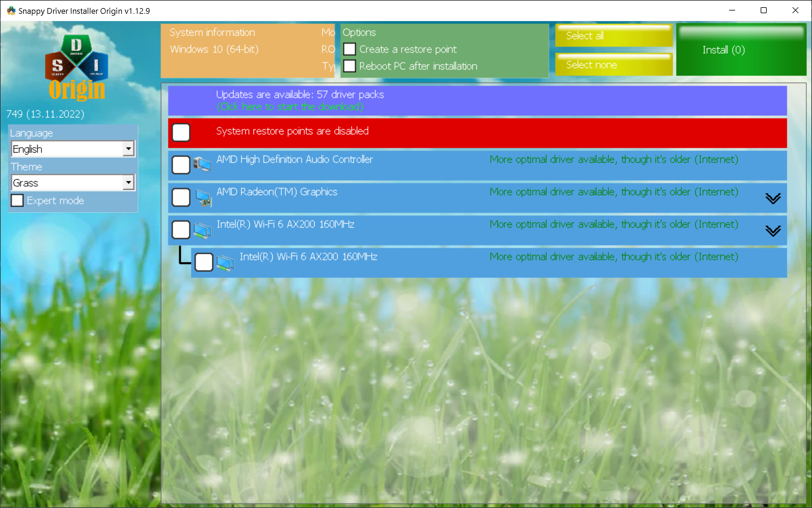812x508 pixels.
Task: Tick the AMD Radeon(TM) Graphics driver checkbox
Action: click(x=181, y=197)
